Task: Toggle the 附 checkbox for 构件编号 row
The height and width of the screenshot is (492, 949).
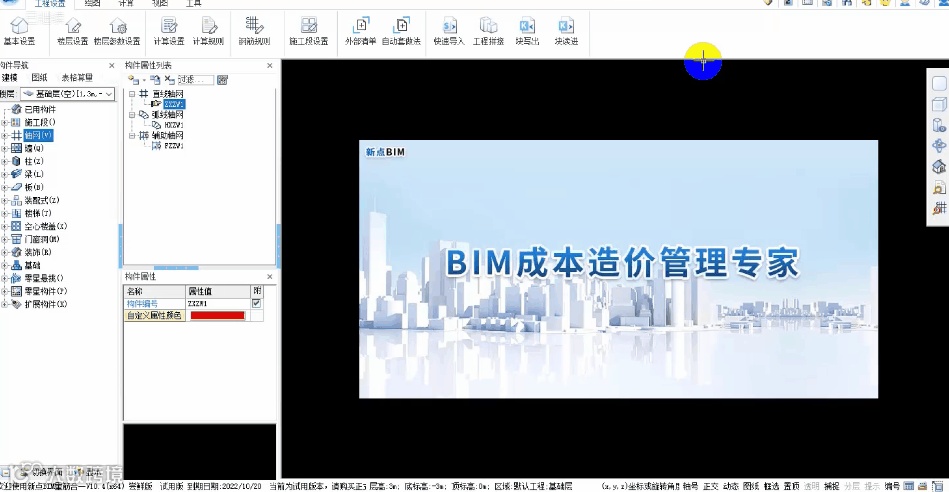Action: click(257, 303)
